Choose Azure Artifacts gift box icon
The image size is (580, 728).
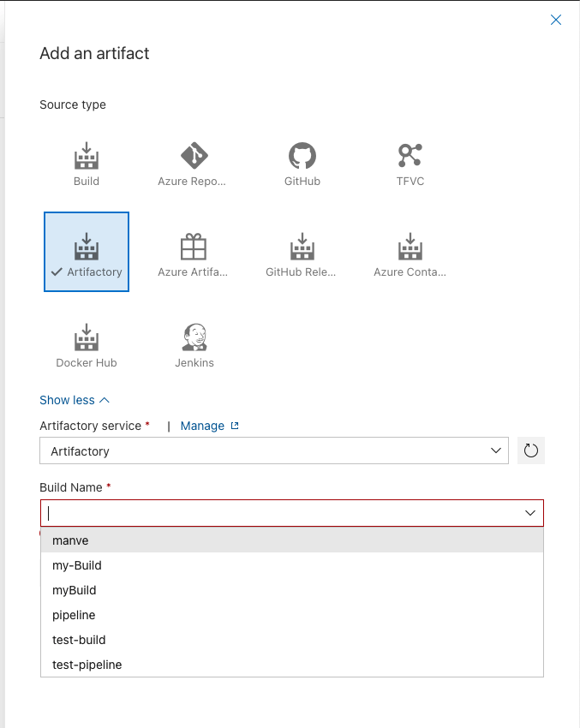click(x=194, y=247)
